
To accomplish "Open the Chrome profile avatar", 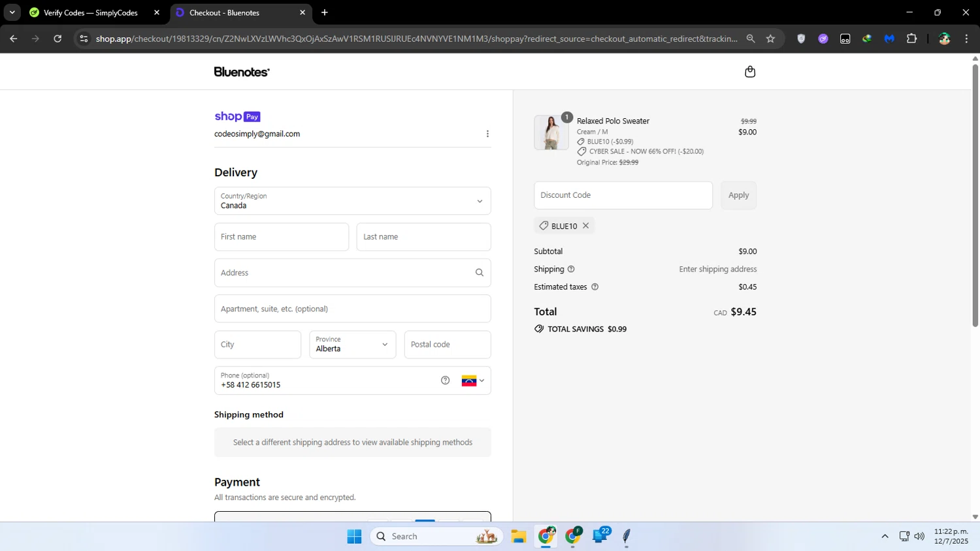I will click(x=944, y=39).
